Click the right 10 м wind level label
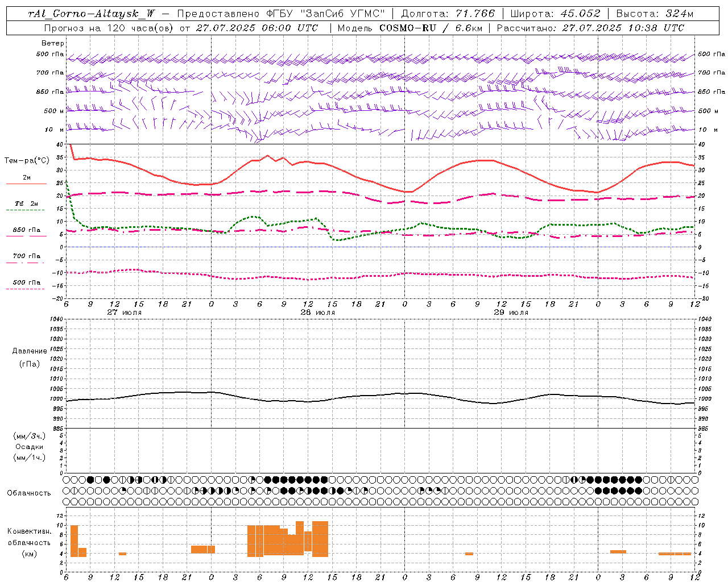The width and height of the screenshot is (728, 582). pyautogui.click(x=708, y=130)
